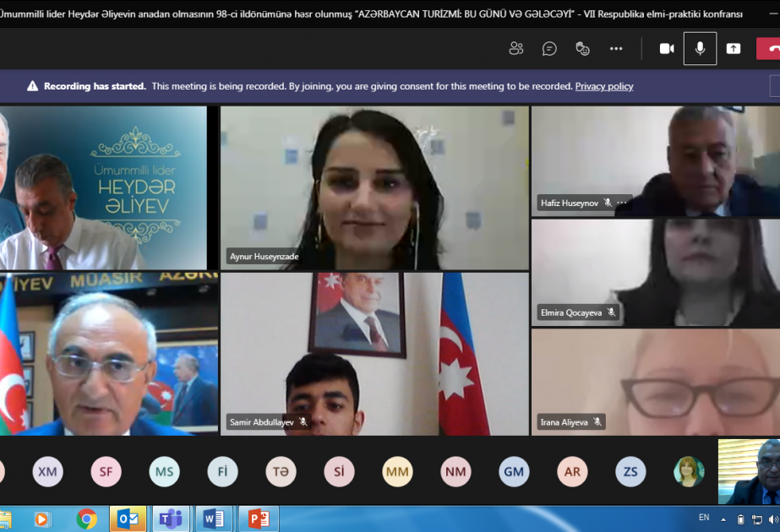Click the battery icon in system tray
Image resolution: width=780 pixels, height=532 pixels.
(x=740, y=519)
